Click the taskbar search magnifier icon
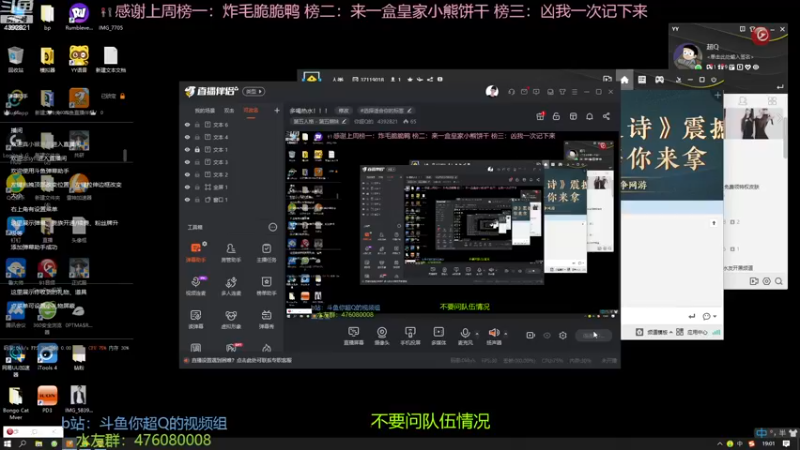 23,444
